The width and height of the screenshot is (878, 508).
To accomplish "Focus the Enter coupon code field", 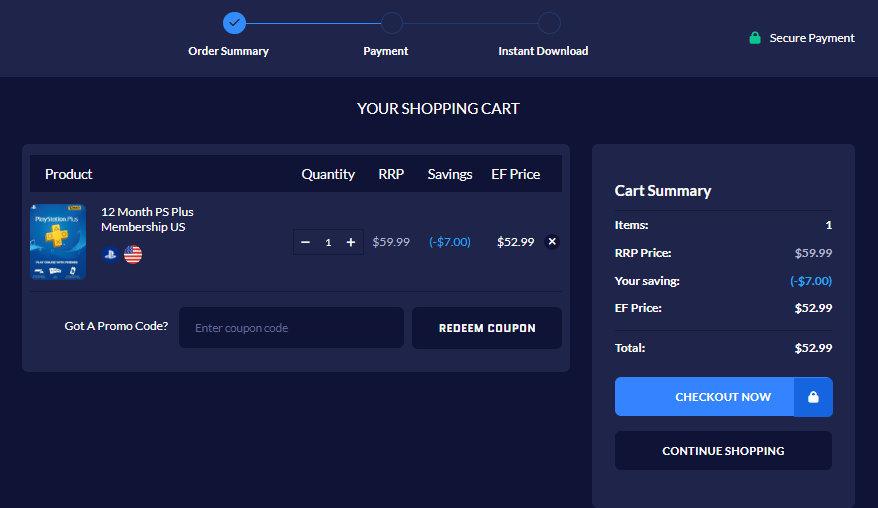I will (x=291, y=328).
